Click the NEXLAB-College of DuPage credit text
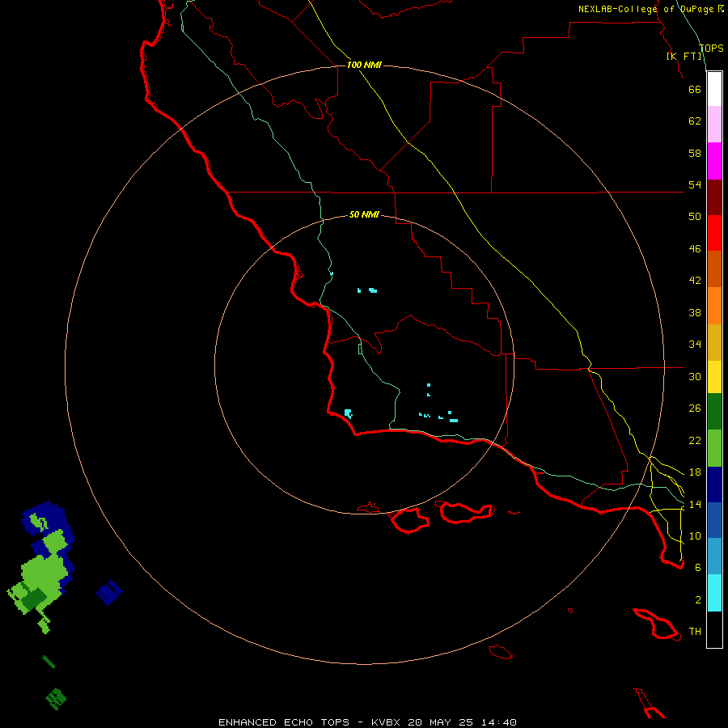 [x=651, y=9]
